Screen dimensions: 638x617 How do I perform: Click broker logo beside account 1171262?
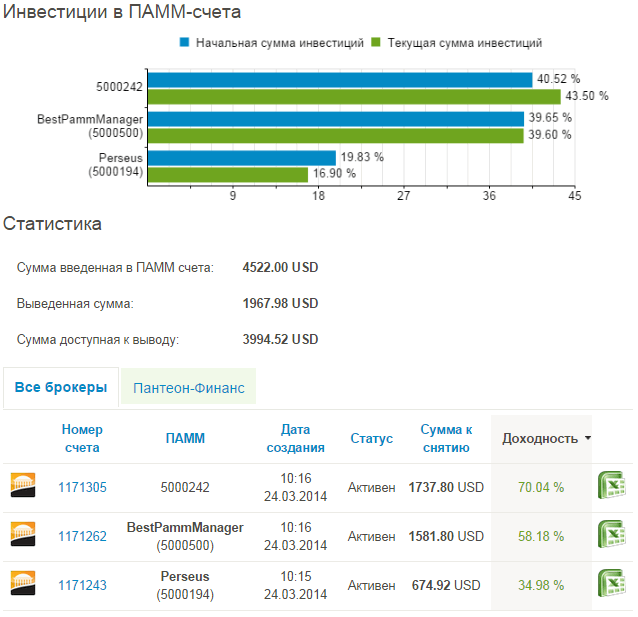(23, 534)
